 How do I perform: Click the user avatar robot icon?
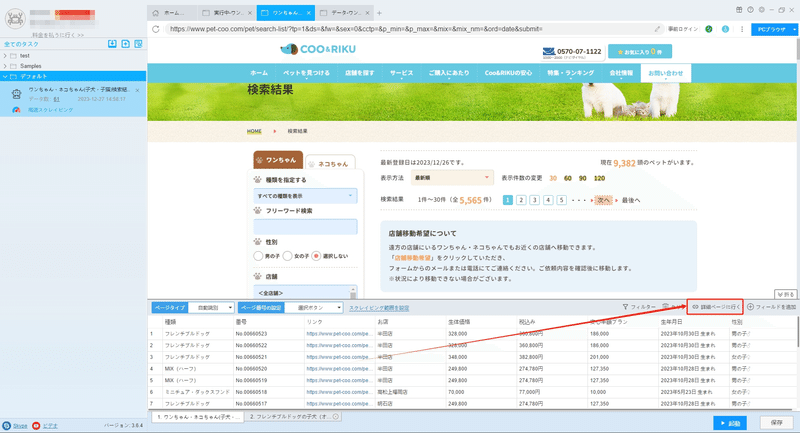tap(15, 19)
